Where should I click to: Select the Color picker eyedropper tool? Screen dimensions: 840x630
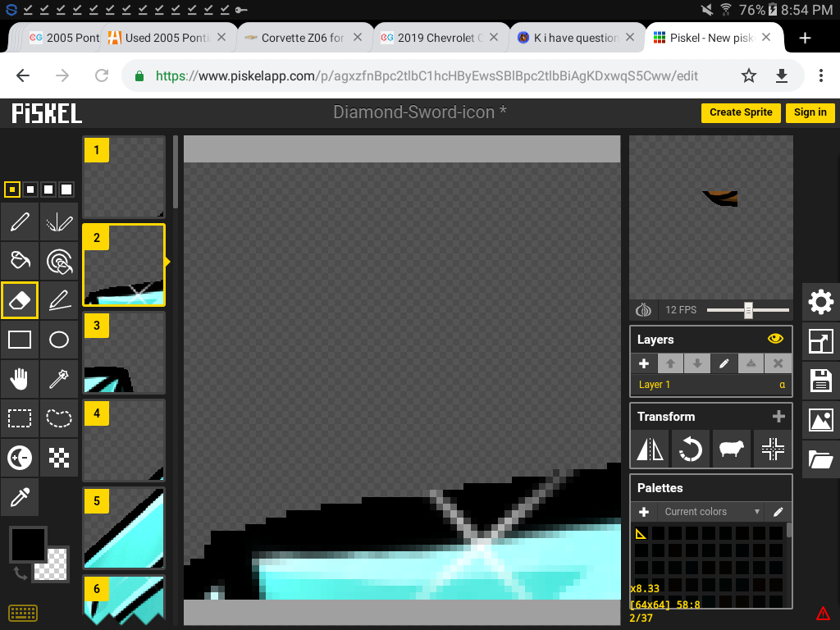20,496
